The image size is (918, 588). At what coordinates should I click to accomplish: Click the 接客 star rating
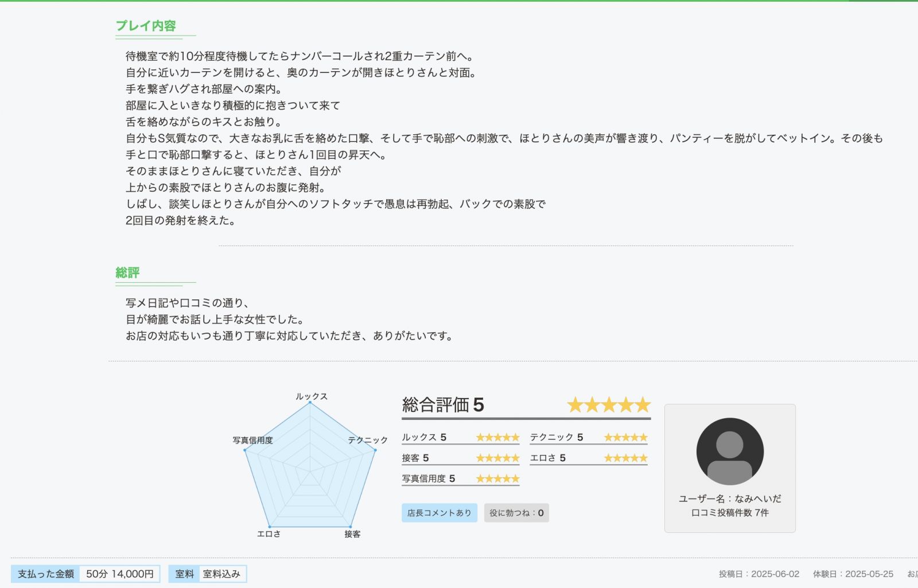point(497,458)
